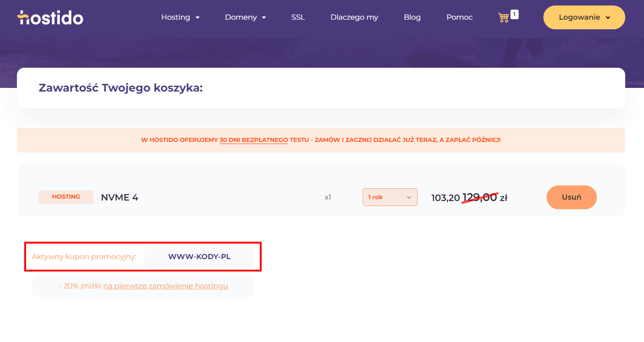Image resolution: width=644 pixels, height=342 pixels.
Task: Open the Dlaczego my page
Action: (x=354, y=17)
